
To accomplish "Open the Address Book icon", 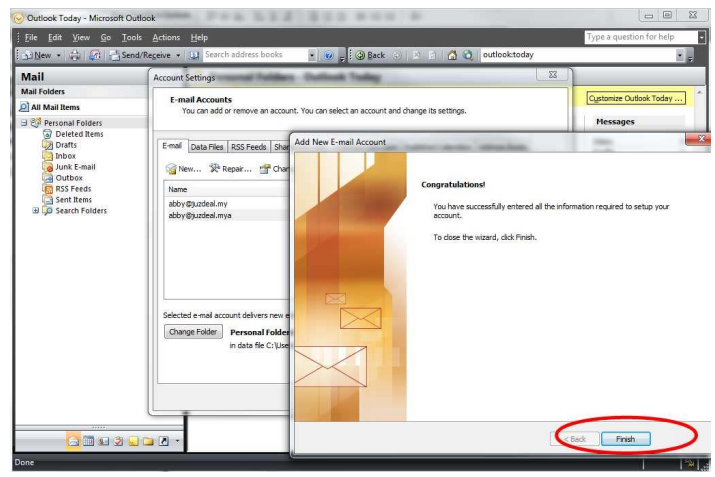I will pos(194,55).
